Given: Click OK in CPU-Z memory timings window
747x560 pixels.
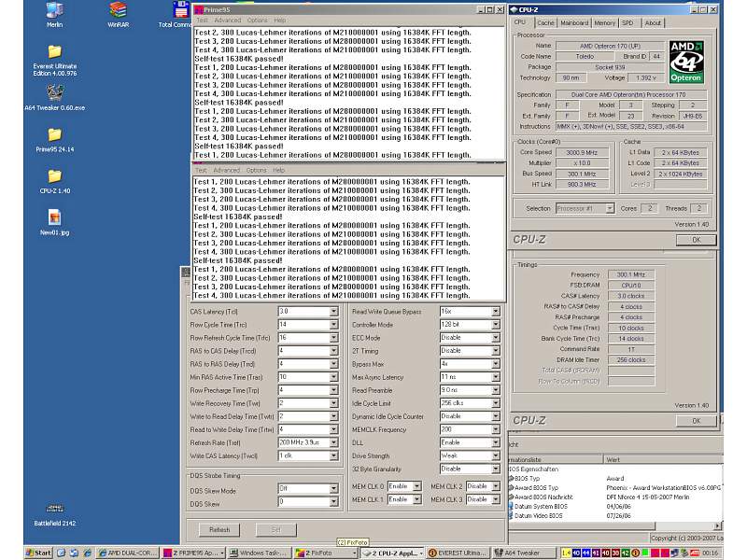Looking at the screenshot, I should [696, 421].
